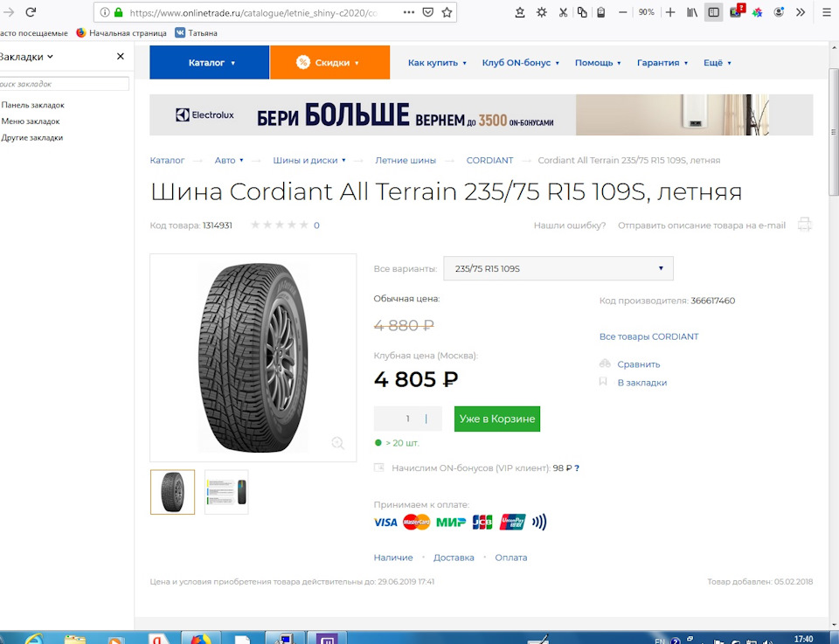Open the Гарантия menu
839x644 pixels.
662,63
